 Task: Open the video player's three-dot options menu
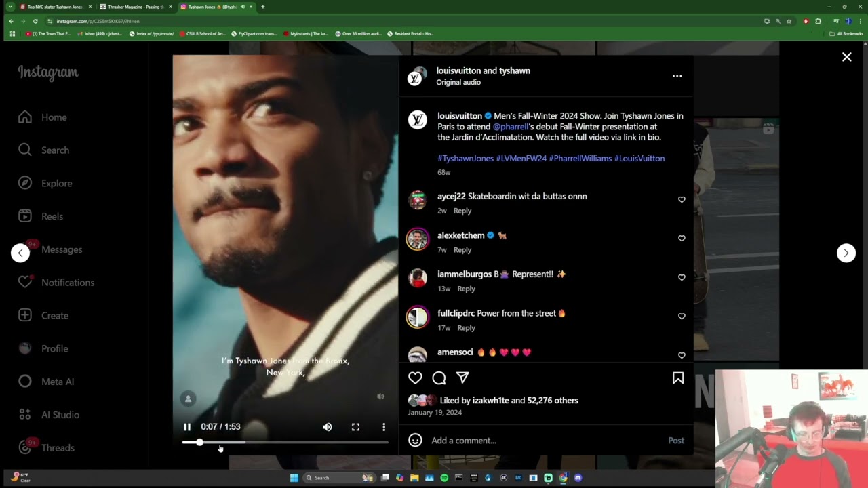384,427
